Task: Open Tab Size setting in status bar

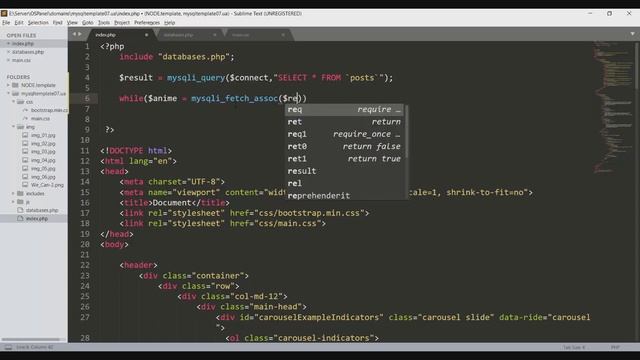Action: click(x=574, y=347)
